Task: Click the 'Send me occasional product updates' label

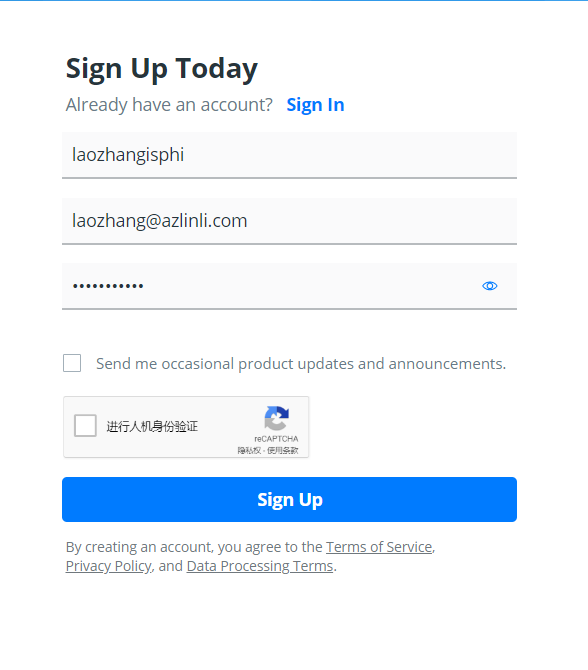Action: pyautogui.click(x=301, y=364)
